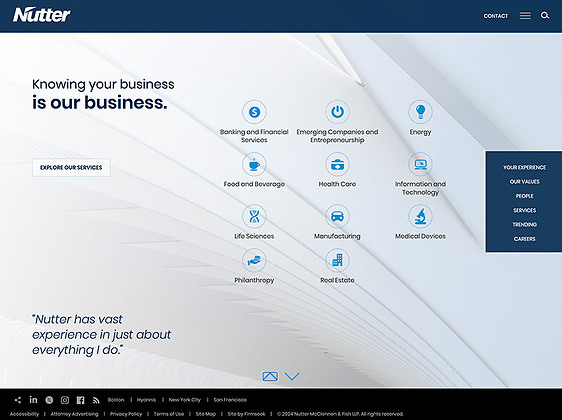Viewport: 562px width, 420px height.
Task: Open the Medical Devices text link
Action: click(x=420, y=236)
